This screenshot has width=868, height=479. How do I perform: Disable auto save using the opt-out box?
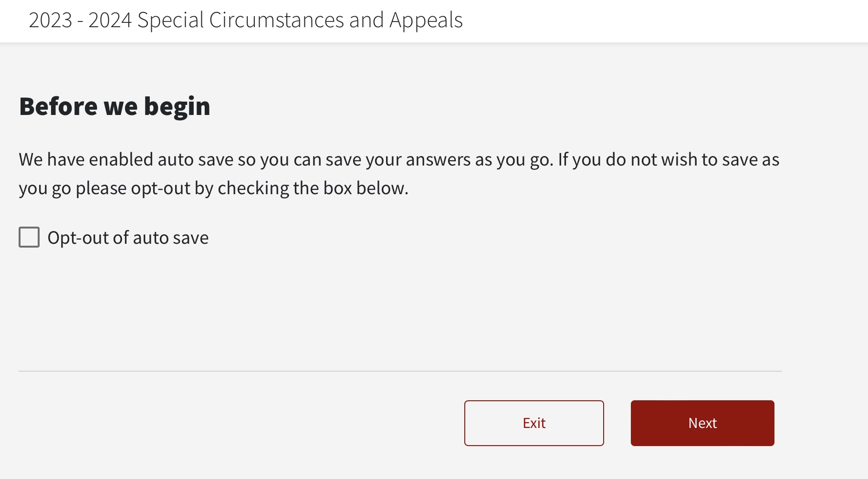29,237
